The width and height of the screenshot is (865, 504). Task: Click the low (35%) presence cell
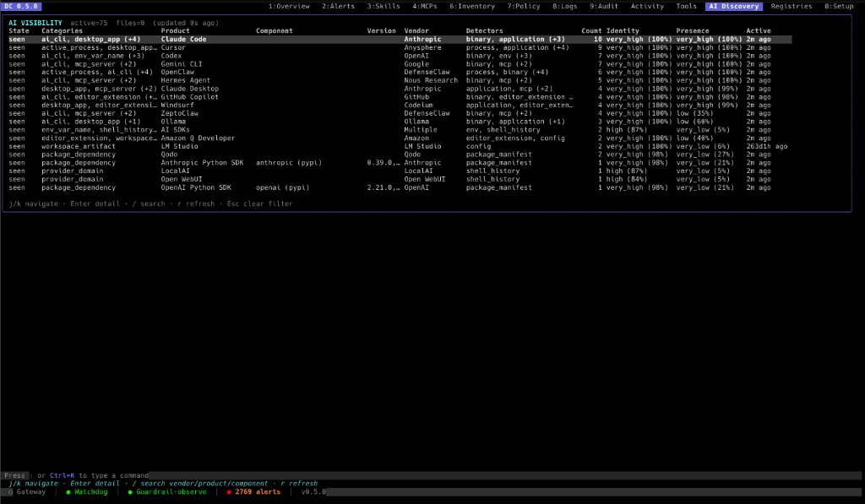694,114
